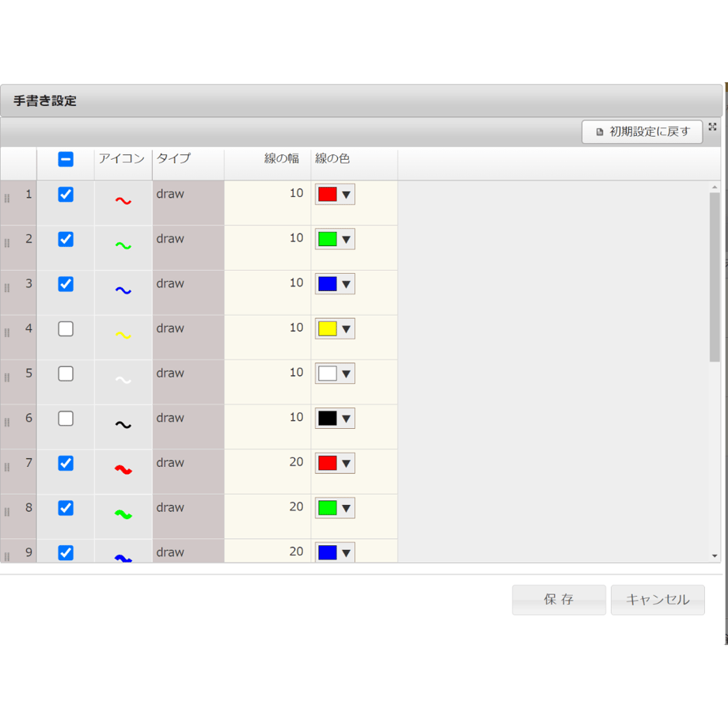Click the draw type cell in row 9
Image resolution: width=728 pixels, height=728 pixels.
click(188, 551)
